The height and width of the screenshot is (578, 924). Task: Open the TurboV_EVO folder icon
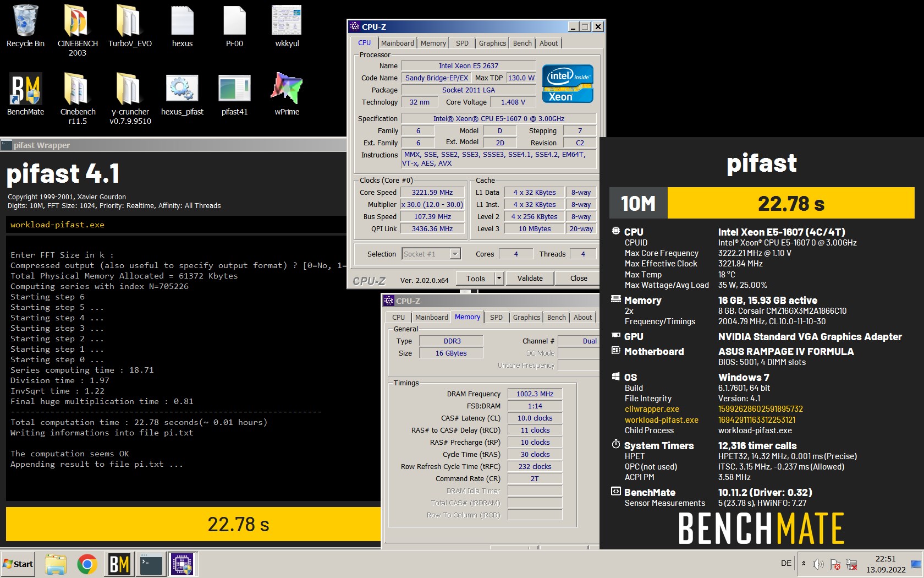pyautogui.click(x=130, y=26)
